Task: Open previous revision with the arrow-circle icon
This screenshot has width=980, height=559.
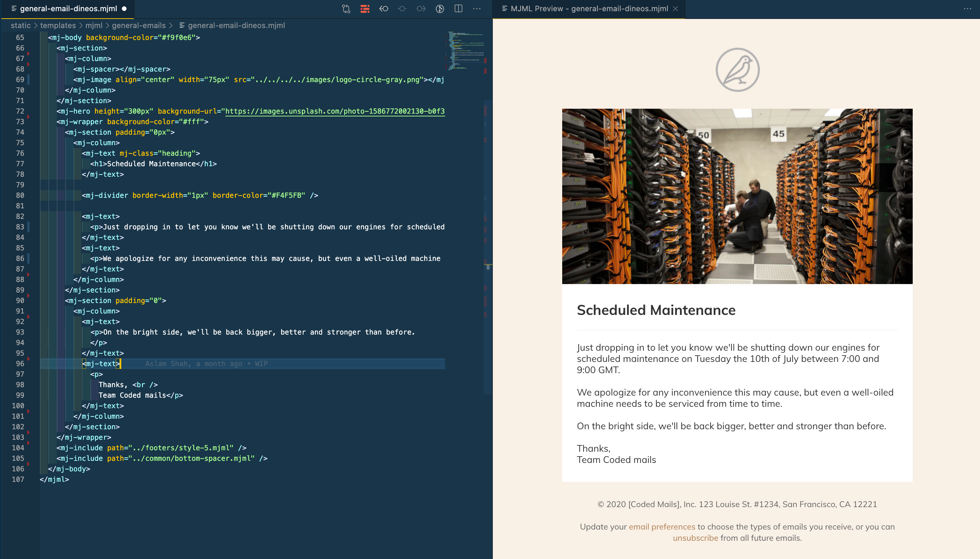Action: click(x=384, y=8)
